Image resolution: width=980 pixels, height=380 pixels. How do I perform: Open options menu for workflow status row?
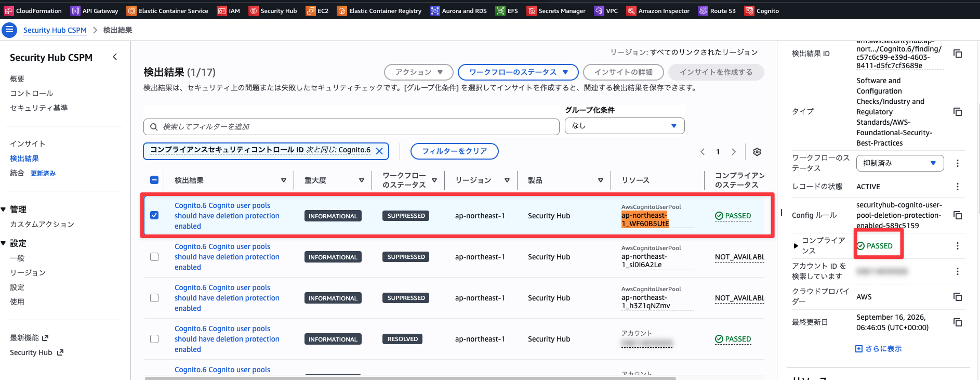pos(958,163)
